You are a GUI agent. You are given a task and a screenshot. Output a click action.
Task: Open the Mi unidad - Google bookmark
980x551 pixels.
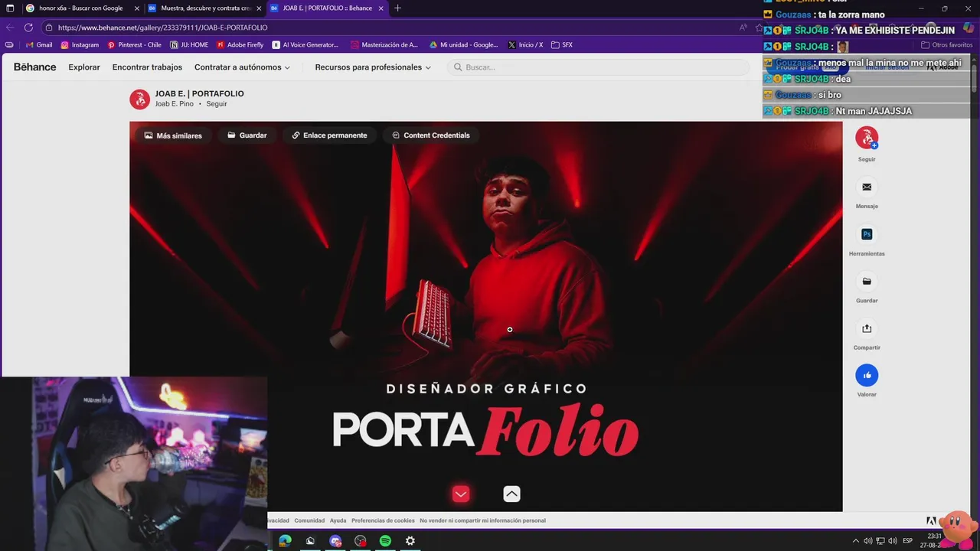(463, 45)
